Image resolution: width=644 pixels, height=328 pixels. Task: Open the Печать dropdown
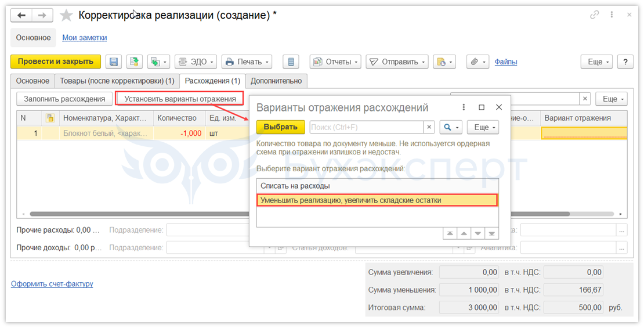coord(247,62)
